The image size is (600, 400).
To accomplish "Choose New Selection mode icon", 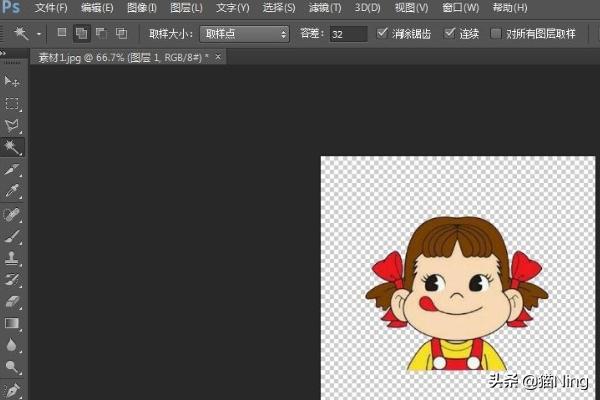I will coord(62,33).
